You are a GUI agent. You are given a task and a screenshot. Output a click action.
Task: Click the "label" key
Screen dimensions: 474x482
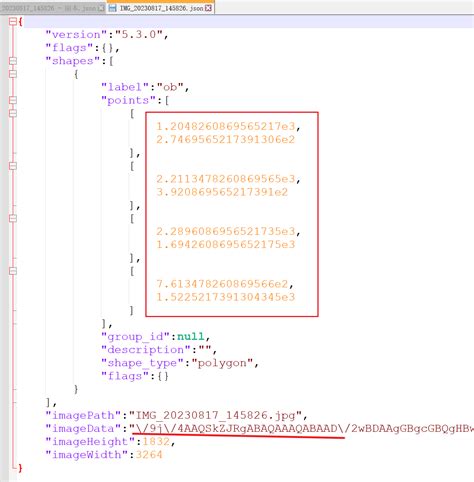(x=125, y=87)
